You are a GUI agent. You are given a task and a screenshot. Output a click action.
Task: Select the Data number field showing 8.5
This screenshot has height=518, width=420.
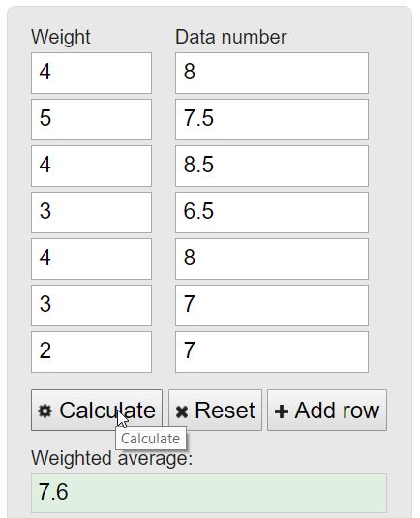pos(272,166)
